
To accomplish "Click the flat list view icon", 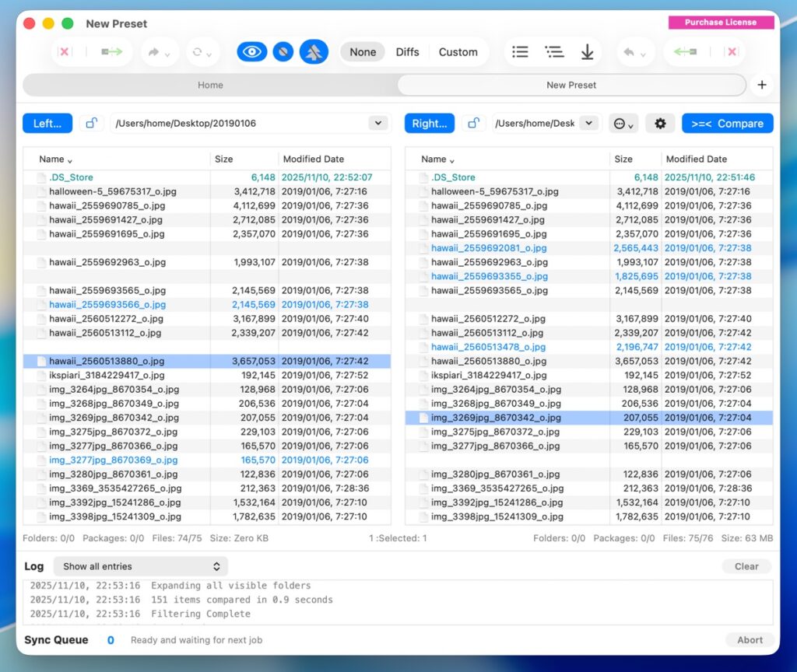I will tap(520, 52).
